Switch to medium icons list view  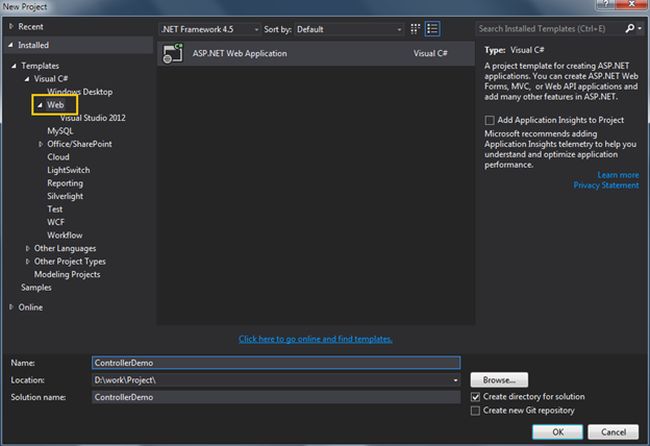click(x=432, y=29)
